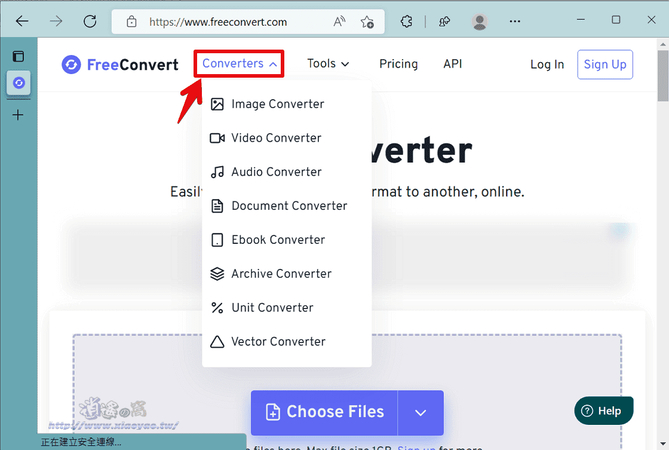Open the Read aloud icon
This screenshot has width=669, height=450.
click(339, 21)
